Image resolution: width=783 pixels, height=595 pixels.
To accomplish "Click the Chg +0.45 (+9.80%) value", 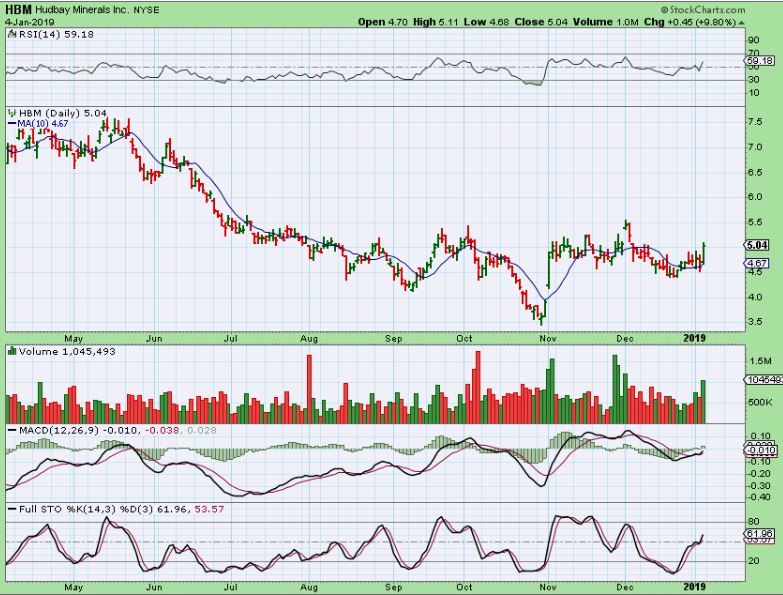I will pos(690,22).
